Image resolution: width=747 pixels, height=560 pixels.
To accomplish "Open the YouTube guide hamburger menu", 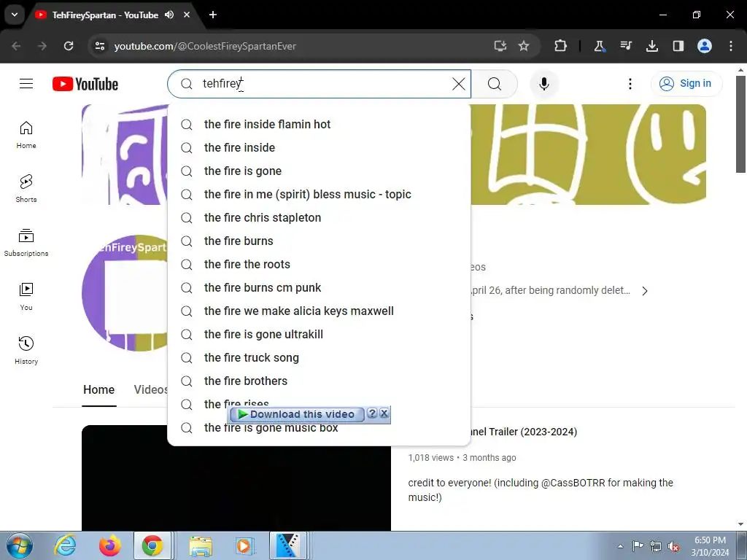I will click(x=26, y=84).
